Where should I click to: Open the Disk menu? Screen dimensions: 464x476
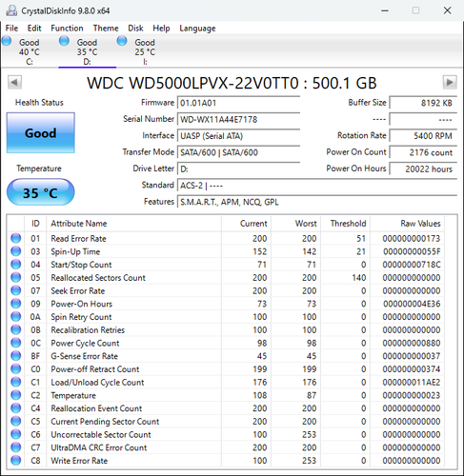(x=135, y=29)
